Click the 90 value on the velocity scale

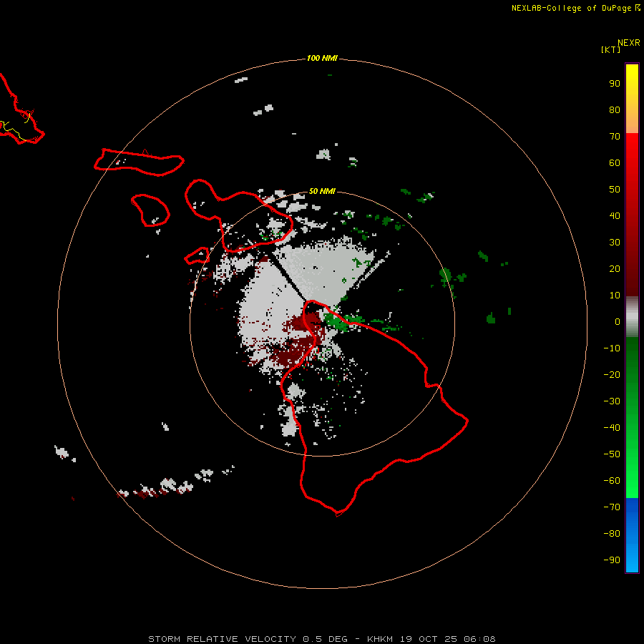pyautogui.click(x=615, y=84)
